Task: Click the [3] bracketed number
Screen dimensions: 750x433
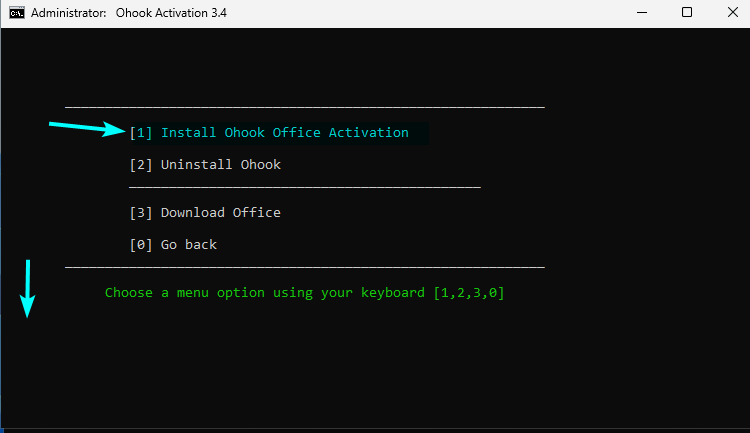Action: (x=141, y=212)
